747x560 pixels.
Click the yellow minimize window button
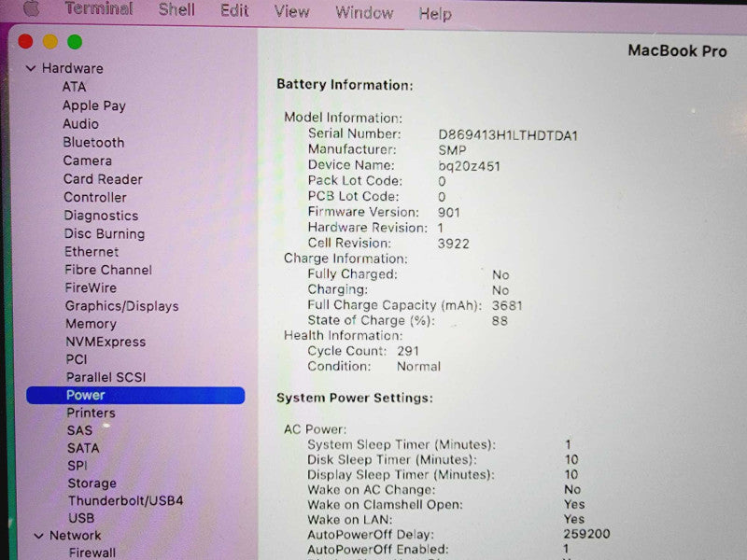[50, 42]
